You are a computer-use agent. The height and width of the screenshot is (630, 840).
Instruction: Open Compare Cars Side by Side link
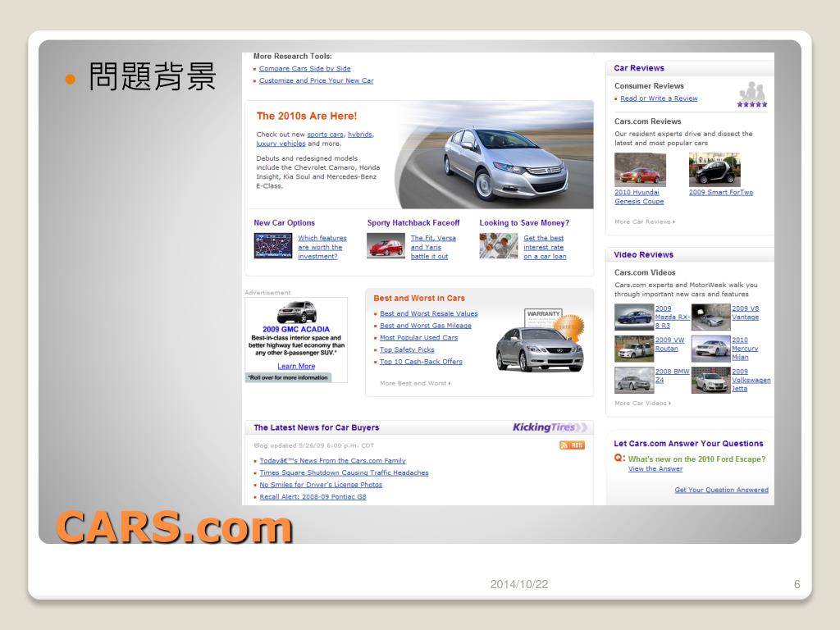305,69
